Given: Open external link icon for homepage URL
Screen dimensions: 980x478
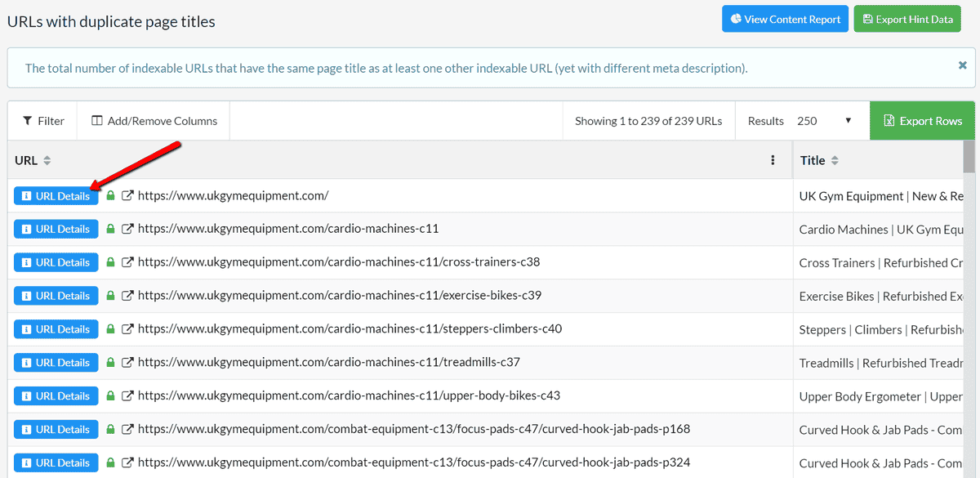Looking at the screenshot, I should point(127,196).
